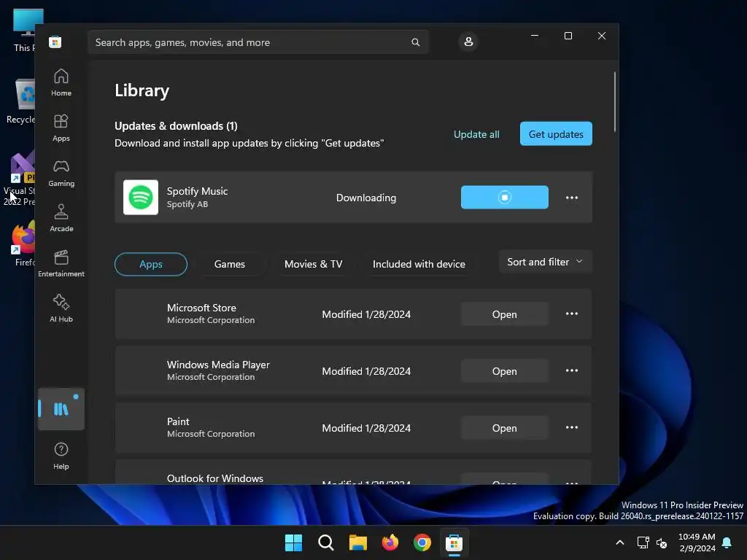Launch Firefox from the taskbar
747x560 pixels.
(x=390, y=542)
